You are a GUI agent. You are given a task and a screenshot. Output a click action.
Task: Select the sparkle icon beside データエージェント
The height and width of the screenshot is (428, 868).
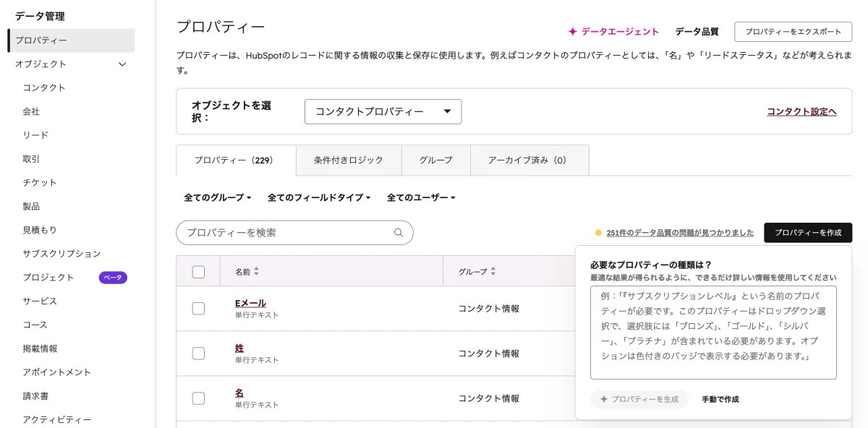tap(571, 31)
